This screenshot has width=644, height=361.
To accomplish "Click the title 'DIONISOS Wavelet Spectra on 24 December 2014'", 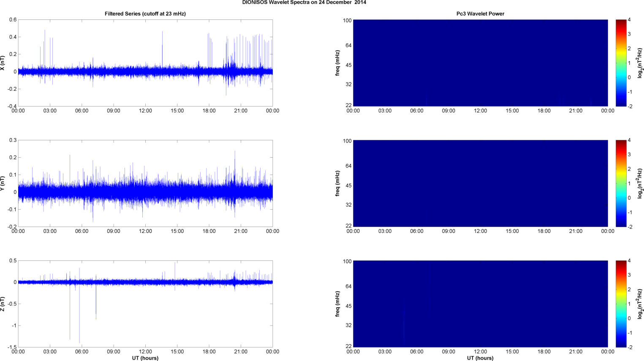I will 304,3.
